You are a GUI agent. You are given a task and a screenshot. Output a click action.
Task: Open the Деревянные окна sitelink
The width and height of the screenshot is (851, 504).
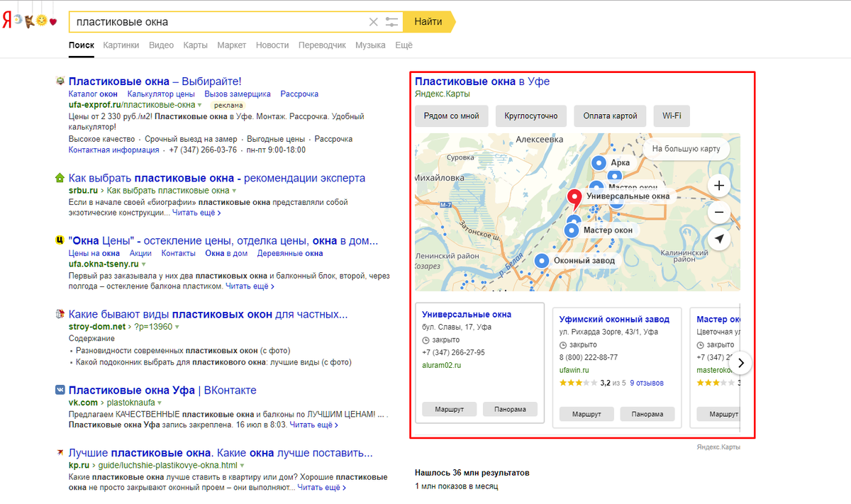coord(290,253)
